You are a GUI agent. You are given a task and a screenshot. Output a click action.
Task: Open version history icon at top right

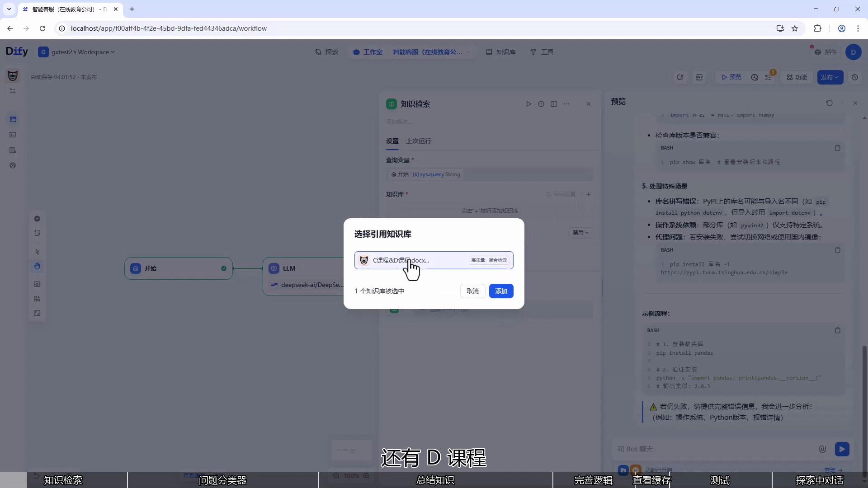(x=855, y=77)
